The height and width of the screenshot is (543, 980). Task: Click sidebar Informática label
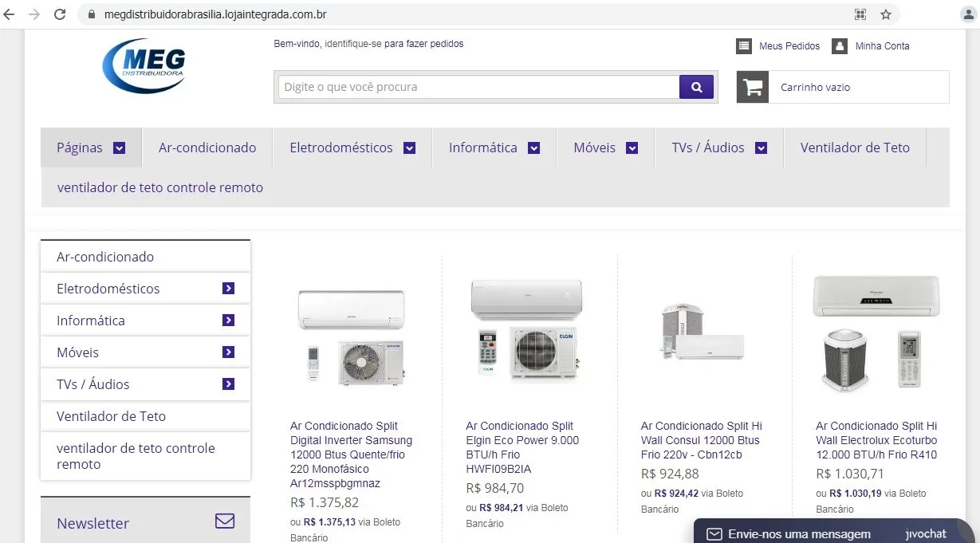click(x=91, y=321)
